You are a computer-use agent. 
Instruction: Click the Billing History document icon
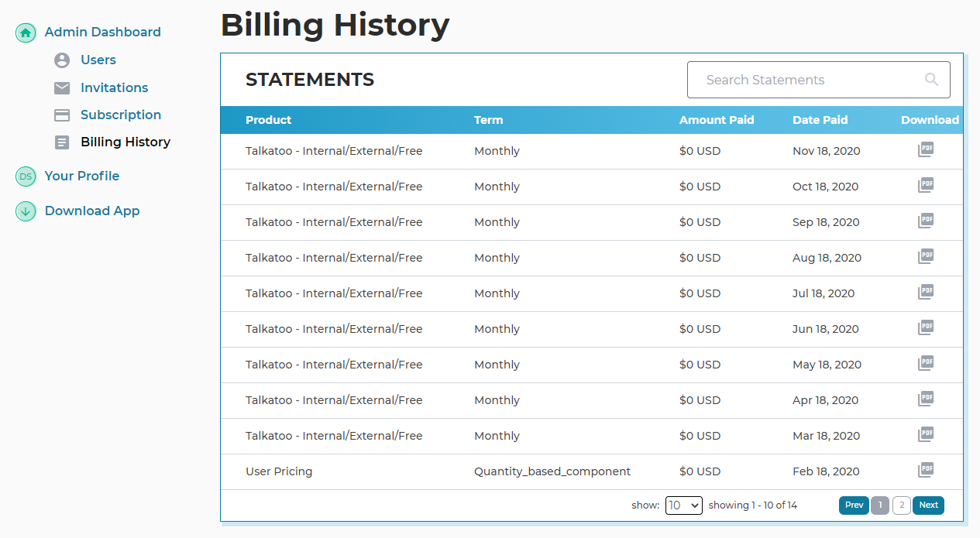62,142
